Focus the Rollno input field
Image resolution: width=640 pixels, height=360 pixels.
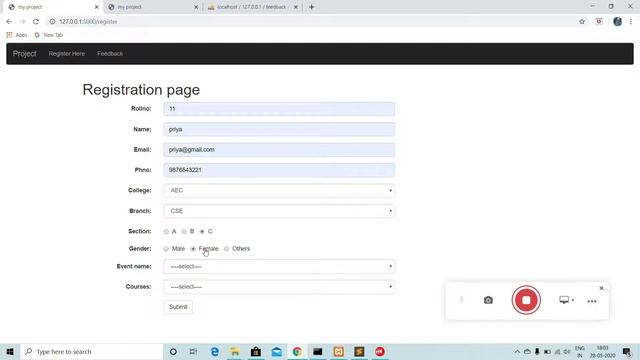click(x=279, y=109)
